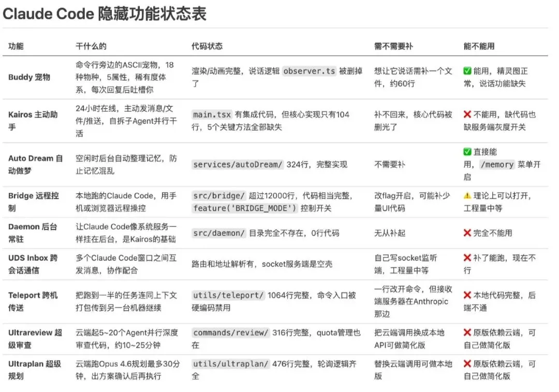This screenshot has width=559, height=392.
Task: Click the "不需要补" cell
Action: point(390,165)
